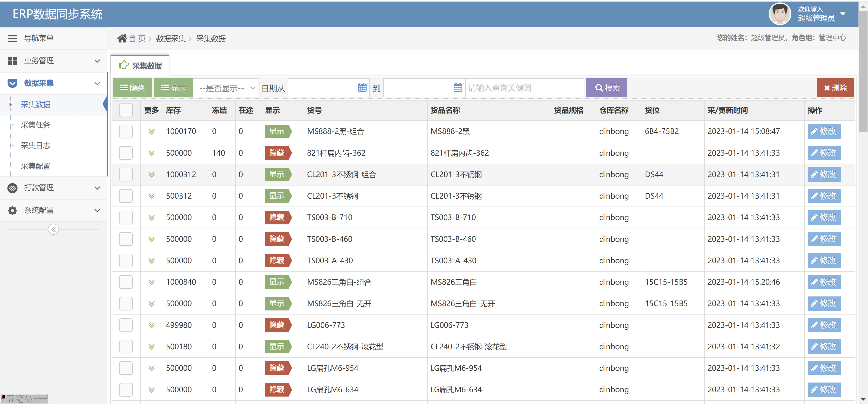Click the end date input field
Screen dimensions: 868x404
[x=424, y=88]
